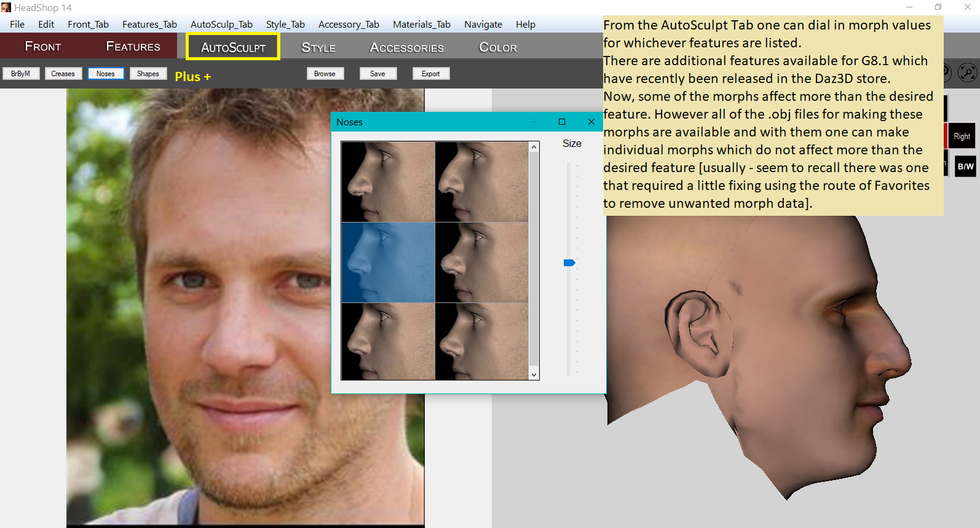Click the blue highlighted nose thumbnail
This screenshot has width=980, height=528.
(x=389, y=262)
